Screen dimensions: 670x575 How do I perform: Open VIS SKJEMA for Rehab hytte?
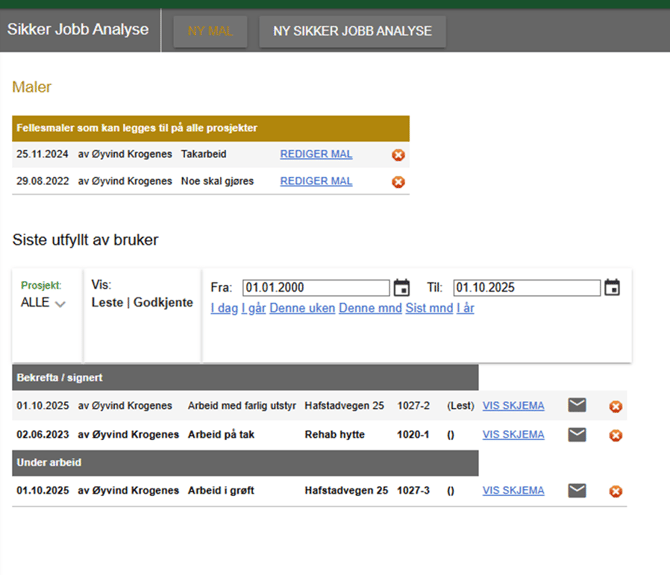[x=513, y=435]
